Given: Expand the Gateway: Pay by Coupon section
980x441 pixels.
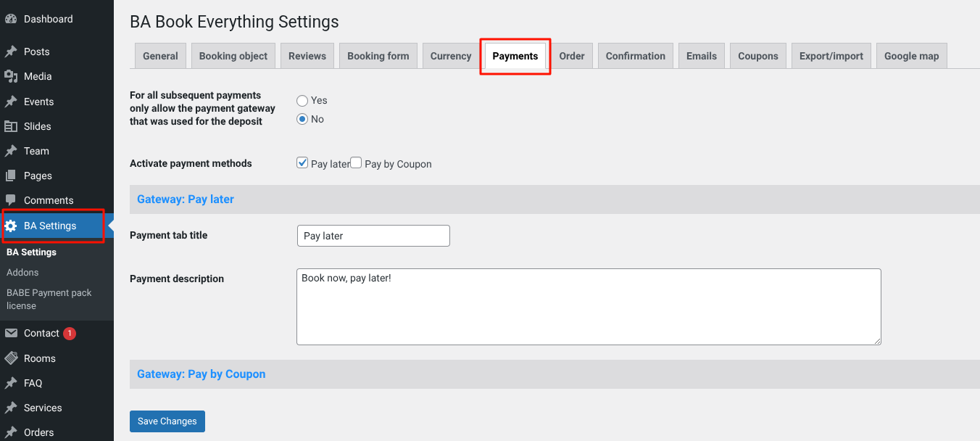Looking at the screenshot, I should tap(202, 374).
